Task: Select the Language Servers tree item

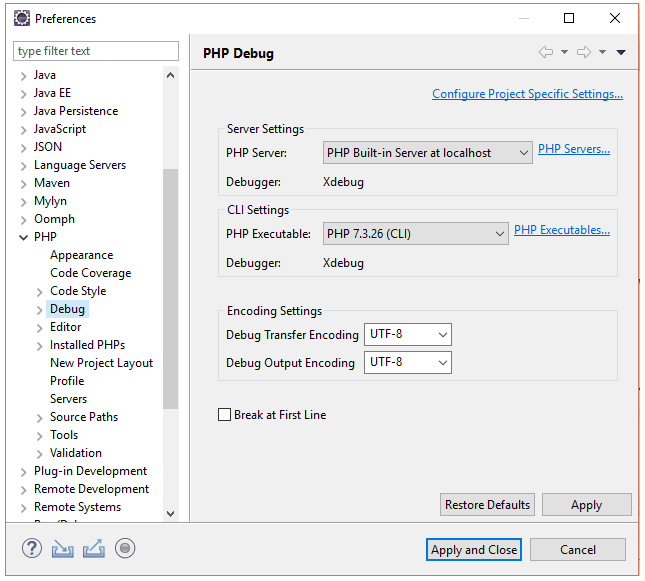Action: pos(80,165)
